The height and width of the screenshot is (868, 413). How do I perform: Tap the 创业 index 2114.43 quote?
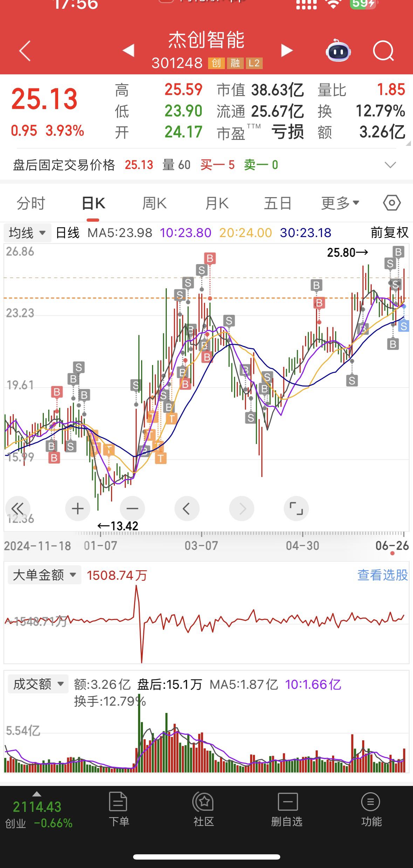37,807
